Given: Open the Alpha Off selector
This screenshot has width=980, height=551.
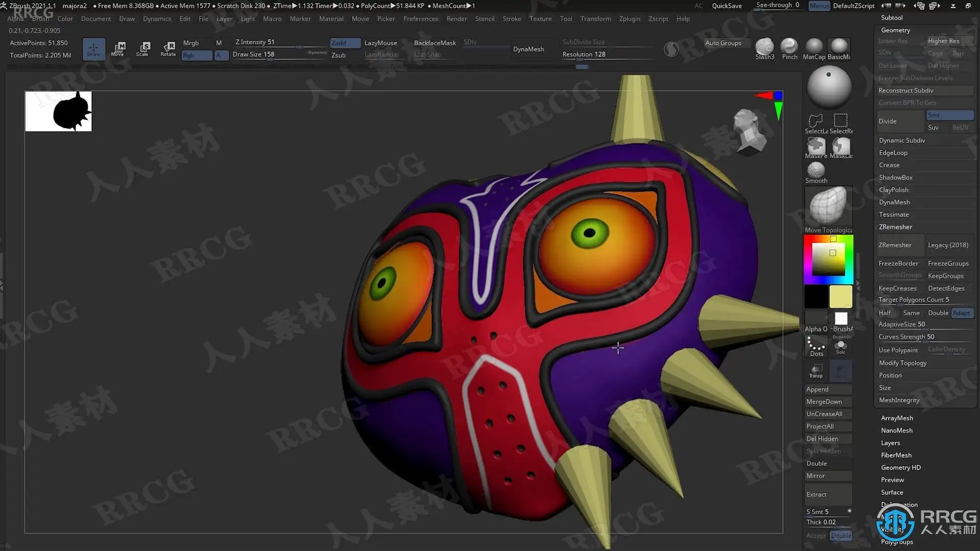Looking at the screenshot, I should point(816,322).
